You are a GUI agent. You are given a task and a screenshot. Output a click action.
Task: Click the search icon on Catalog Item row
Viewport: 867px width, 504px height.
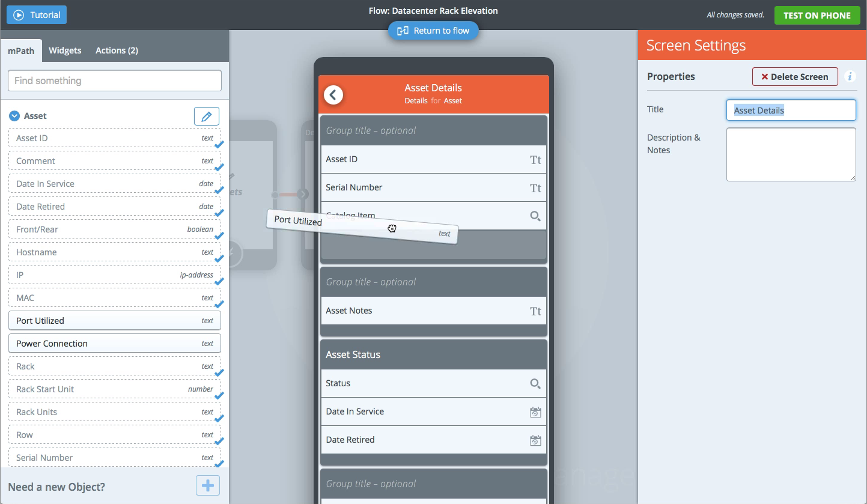coord(535,216)
